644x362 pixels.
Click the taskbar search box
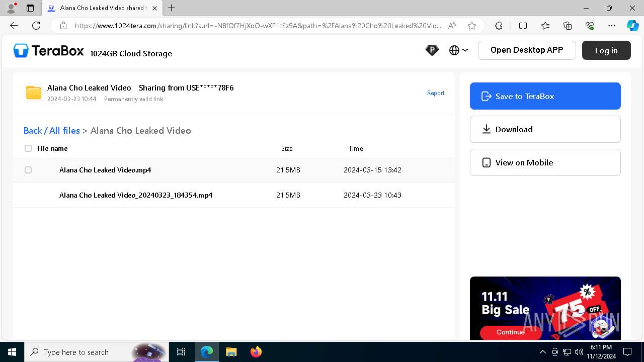[96, 352]
